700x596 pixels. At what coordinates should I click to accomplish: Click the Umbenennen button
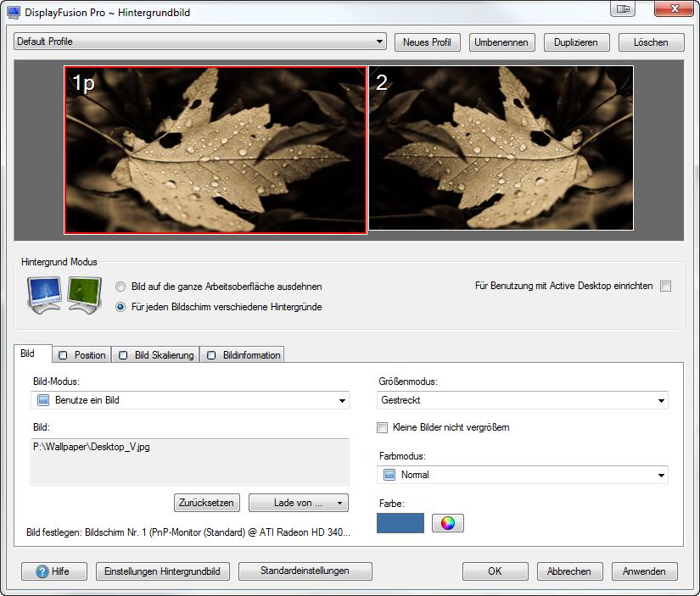click(501, 42)
